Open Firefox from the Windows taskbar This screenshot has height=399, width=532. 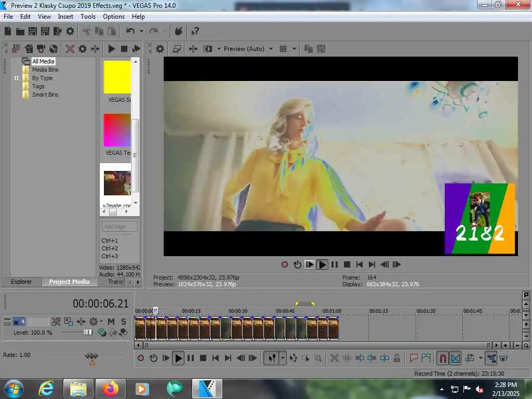point(111,389)
